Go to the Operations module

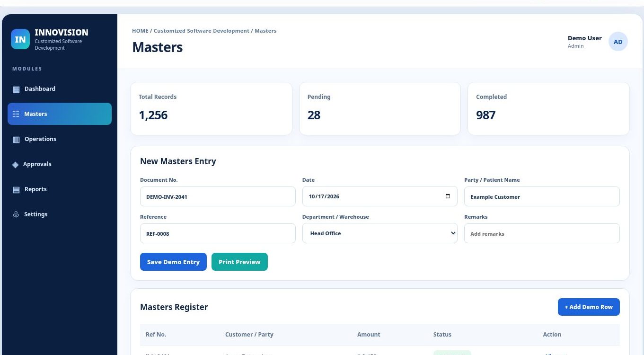click(x=60, y=139)
